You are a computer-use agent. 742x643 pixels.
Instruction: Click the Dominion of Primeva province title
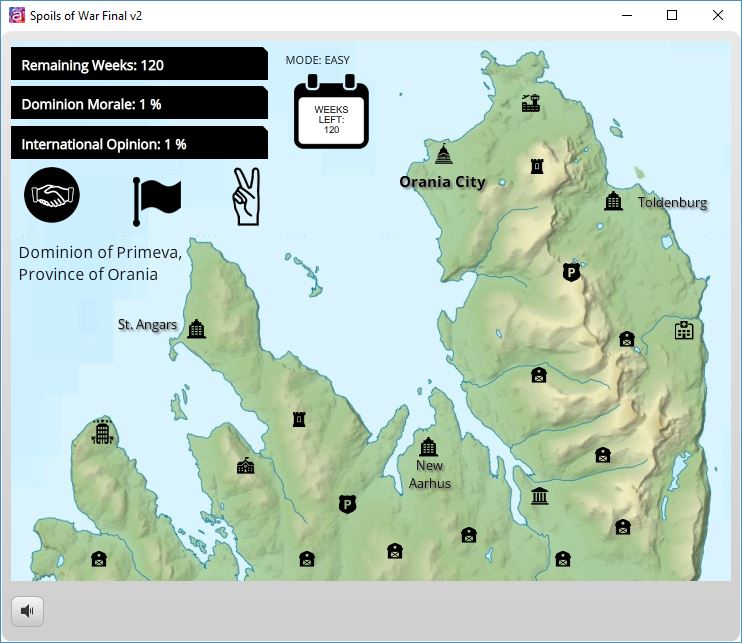click(x=100, y=263)
